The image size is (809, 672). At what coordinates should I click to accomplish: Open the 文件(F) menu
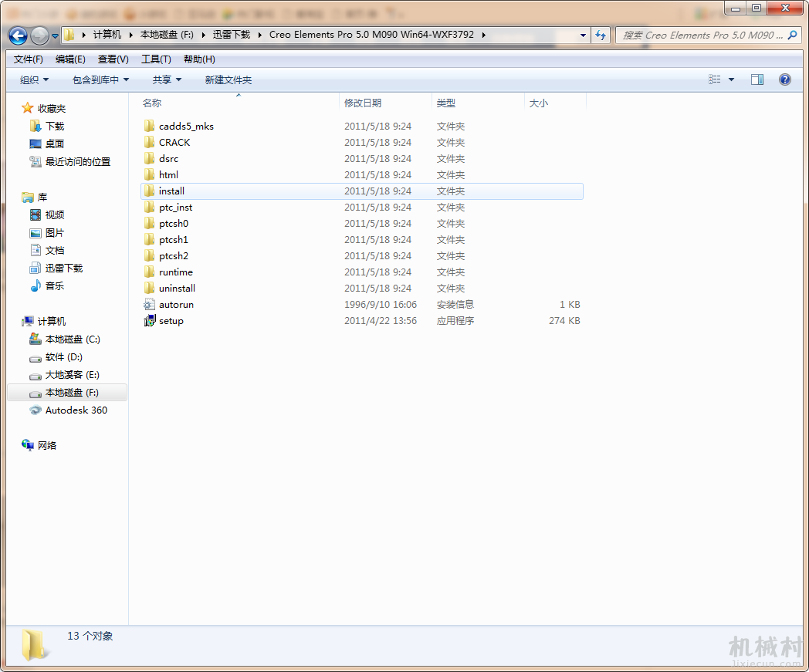pyautogui.click(x=29, y=59)
